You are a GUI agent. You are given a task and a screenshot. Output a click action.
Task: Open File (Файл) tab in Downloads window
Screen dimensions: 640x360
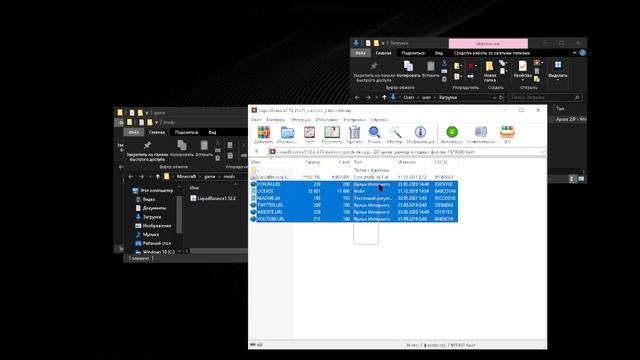[360, 53]
